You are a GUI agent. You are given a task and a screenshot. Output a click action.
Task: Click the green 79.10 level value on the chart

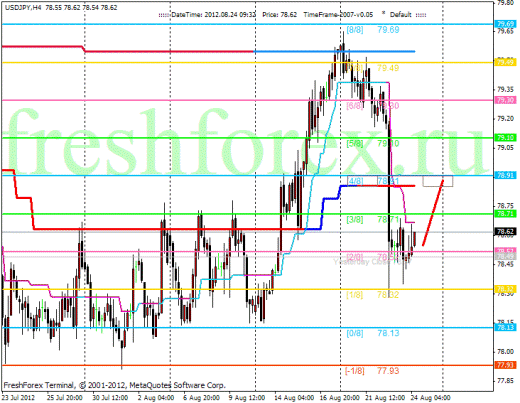pyautogui.click(x=388, y=144)
